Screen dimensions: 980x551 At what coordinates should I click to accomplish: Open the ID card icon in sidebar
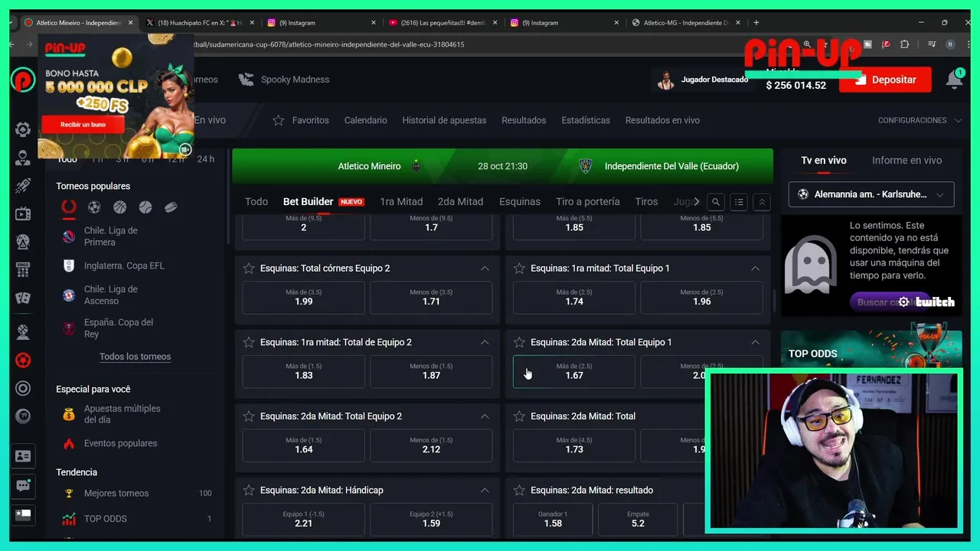(x=23, y=456)
